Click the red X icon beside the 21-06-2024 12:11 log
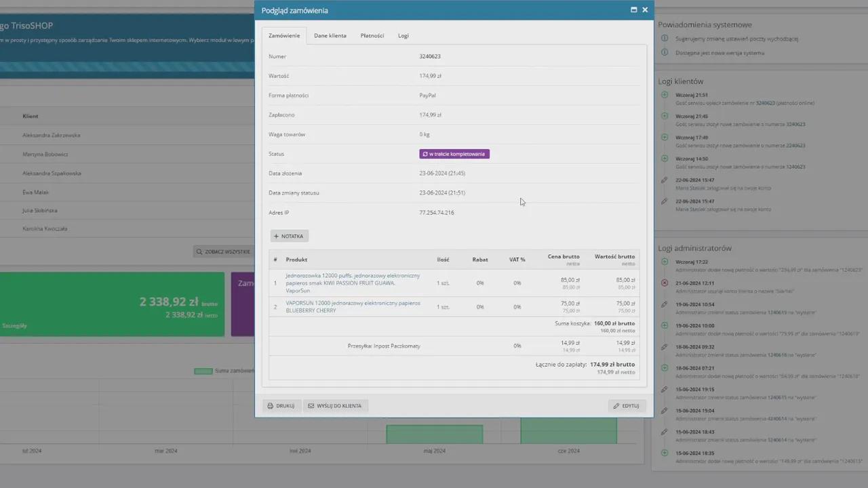The height and width of the screenshot is (488, 868). (x=665, y=283)
